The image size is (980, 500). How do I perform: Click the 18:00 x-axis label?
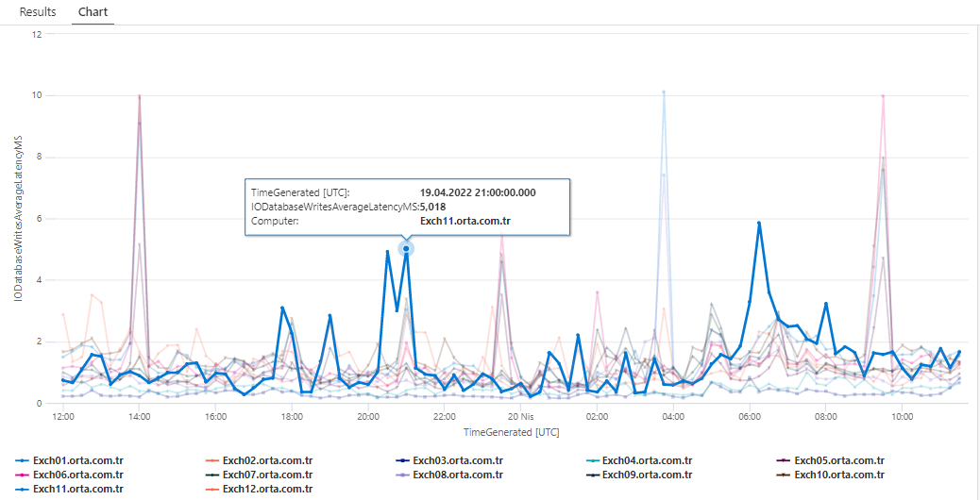pos(292,415)
